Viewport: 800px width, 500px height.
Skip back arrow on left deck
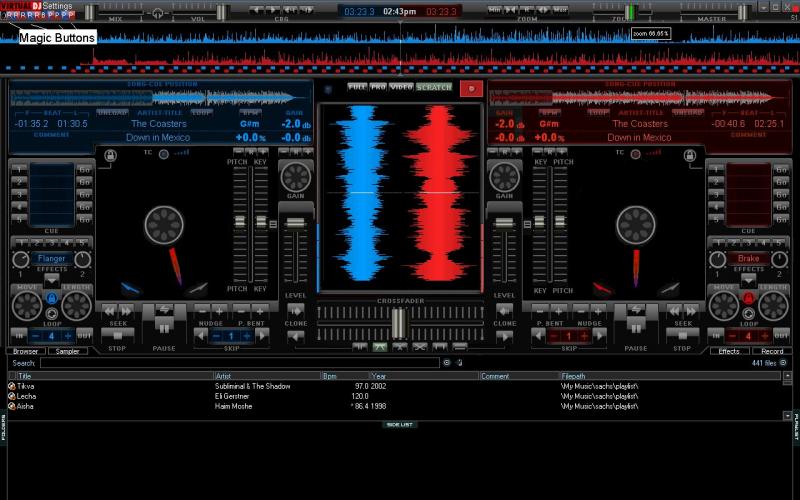point(201,336)
